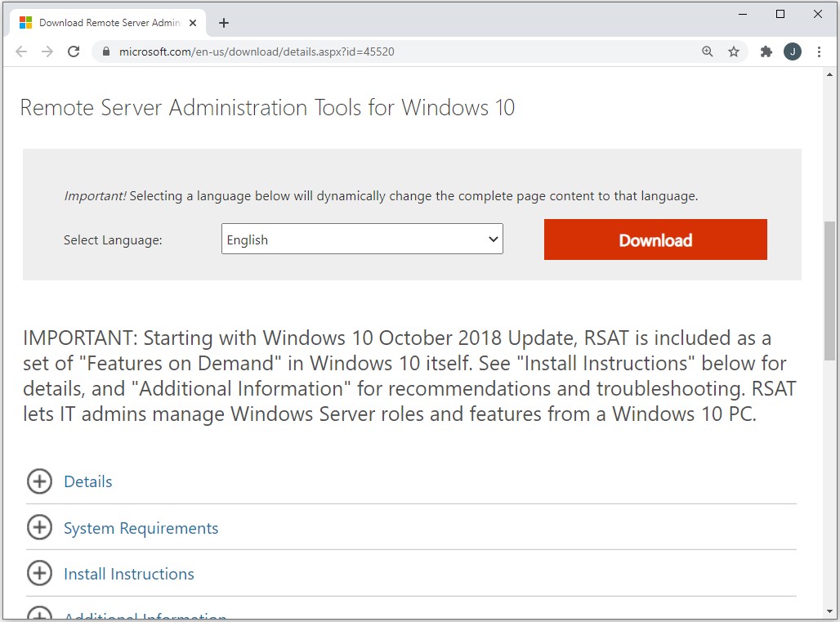Screen dimensions: 840x622
Task: Select the Download Remote Server Admin tab
Action: point(108,23)
